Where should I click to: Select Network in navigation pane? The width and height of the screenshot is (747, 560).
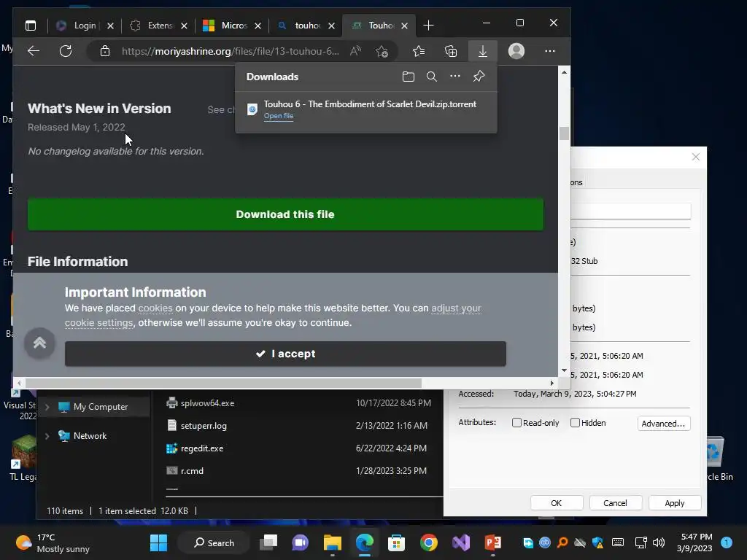90,436
